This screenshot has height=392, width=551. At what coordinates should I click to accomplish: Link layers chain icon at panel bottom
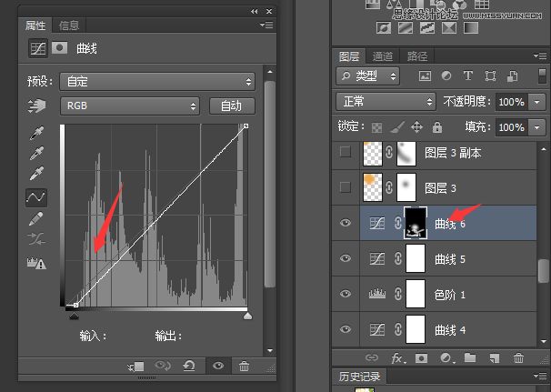[x=372, y=358]
